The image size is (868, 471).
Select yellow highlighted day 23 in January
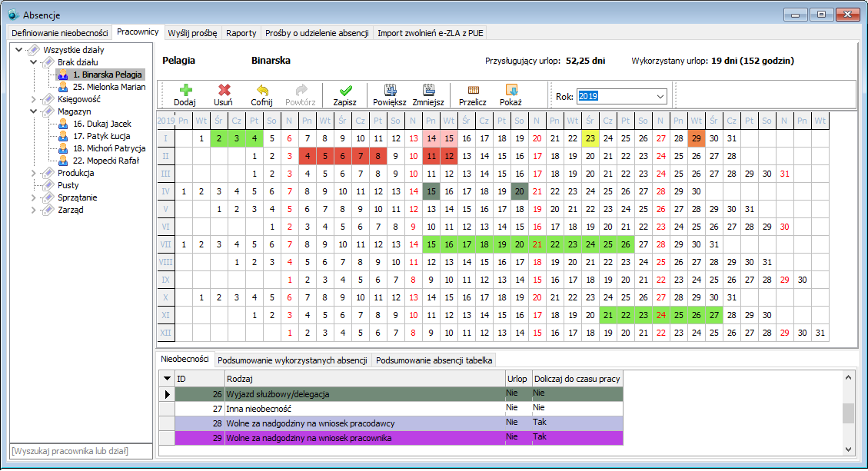(x=590, y=138)
